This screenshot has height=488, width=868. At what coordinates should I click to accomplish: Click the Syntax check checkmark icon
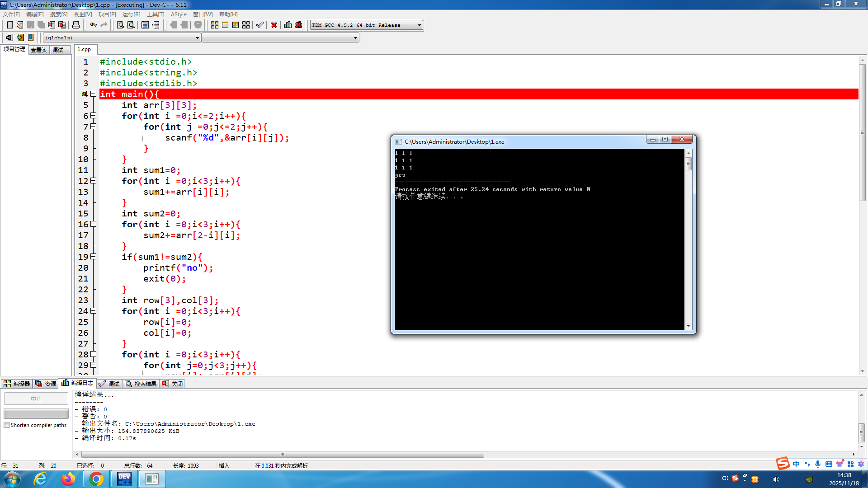point(259,25)
